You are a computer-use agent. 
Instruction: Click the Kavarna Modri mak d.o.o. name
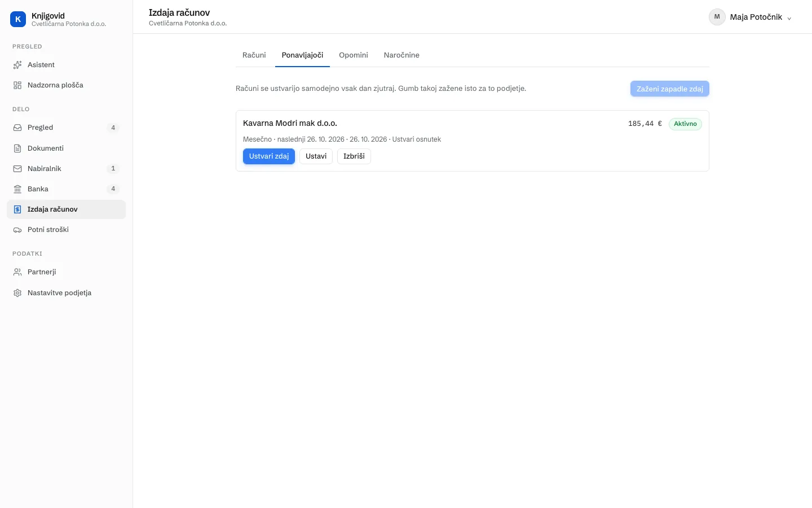pos(290,123)
